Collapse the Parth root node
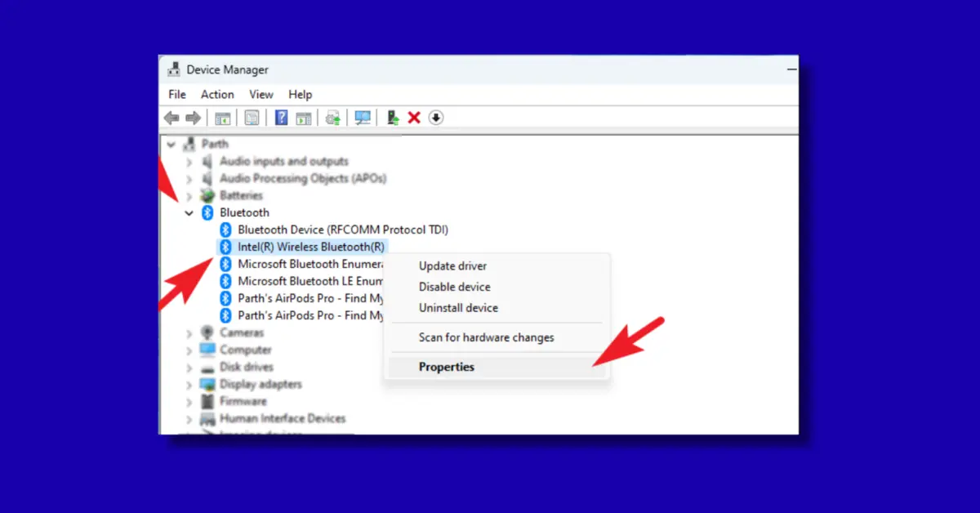This screenshot has width=980, height=513. pos(171,143)
